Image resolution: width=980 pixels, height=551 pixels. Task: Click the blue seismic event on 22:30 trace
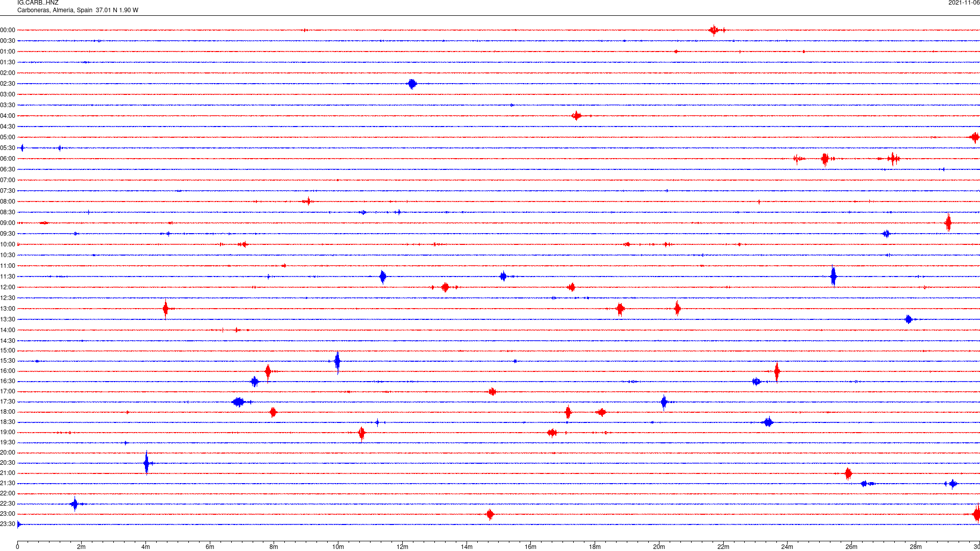(75, 504)
